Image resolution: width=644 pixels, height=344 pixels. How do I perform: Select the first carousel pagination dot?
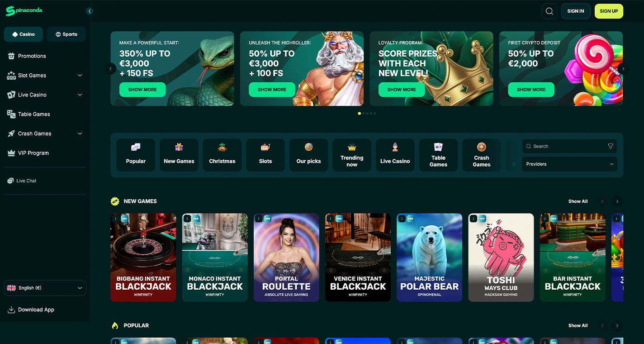360,114
